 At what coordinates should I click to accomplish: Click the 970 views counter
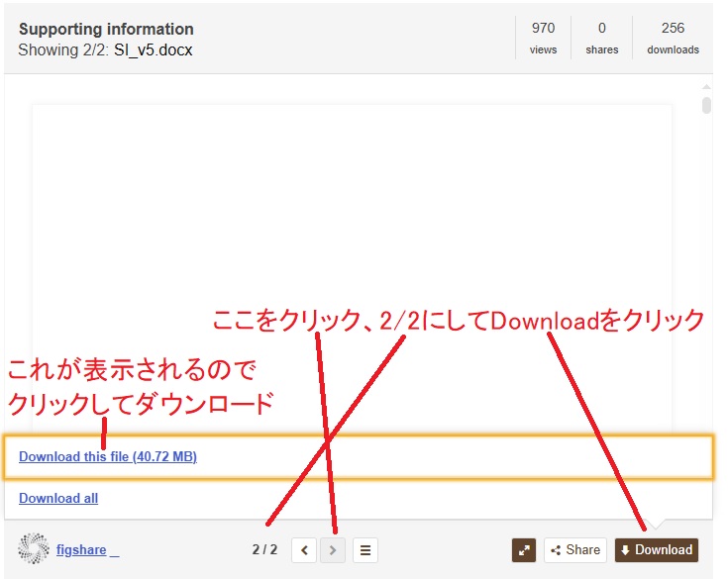click(x=543, y=38)
